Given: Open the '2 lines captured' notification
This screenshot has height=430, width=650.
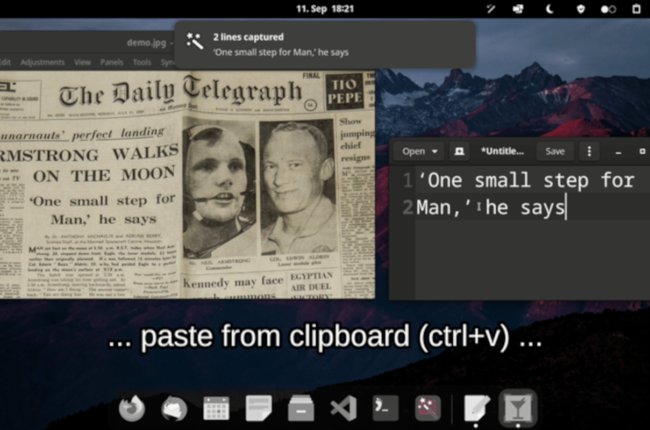Looking at the screenshot, I should [325, 44].
